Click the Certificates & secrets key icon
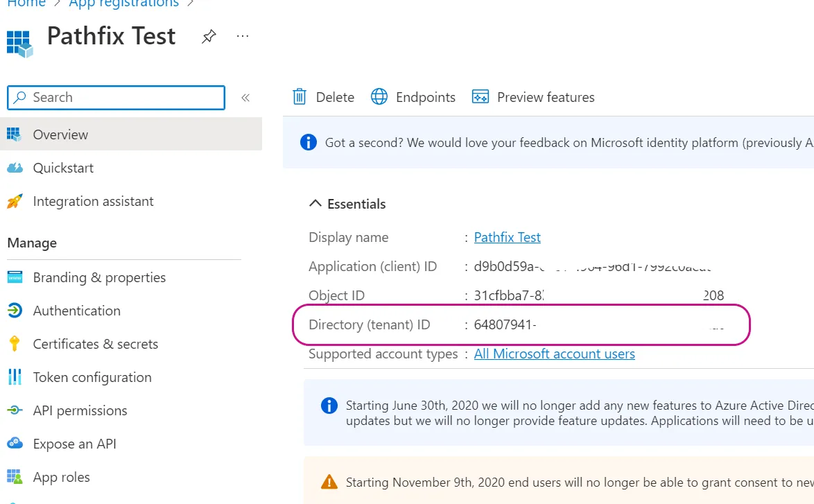This screenshot has height=504, width=814. tap(15, 344)
